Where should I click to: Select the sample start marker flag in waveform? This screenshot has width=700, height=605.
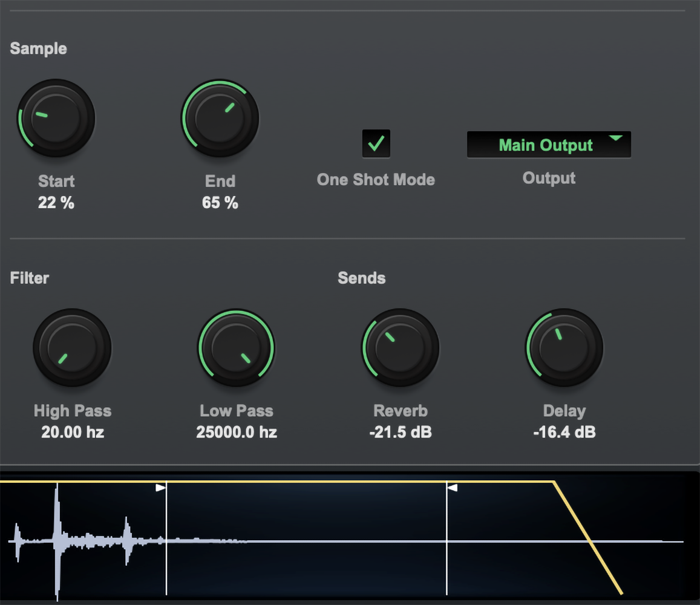coord(161,487)
